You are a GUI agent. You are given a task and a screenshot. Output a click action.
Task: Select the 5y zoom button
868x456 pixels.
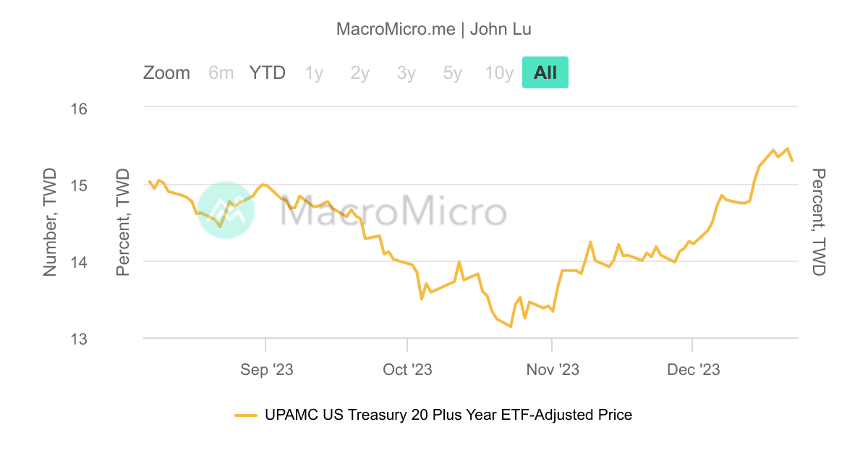pyautogui.click(x=452, y=73)
